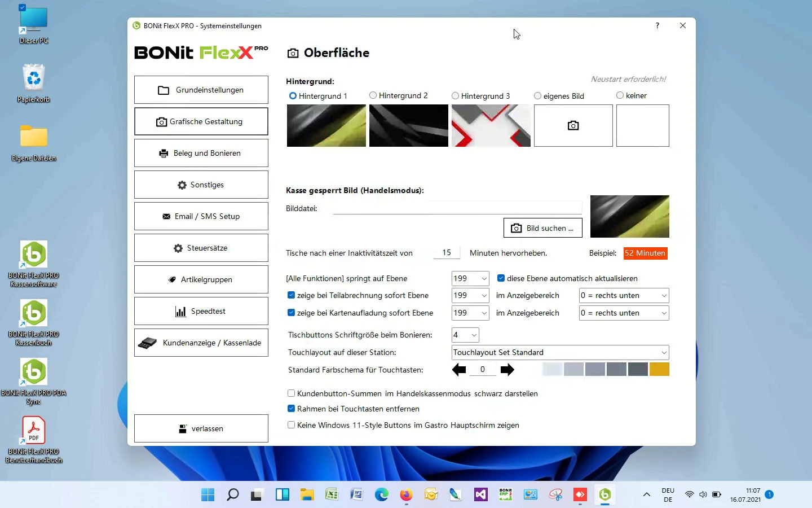
Task: Select the Hintergrund 3 background option
Action: click(x=454, y=96)
